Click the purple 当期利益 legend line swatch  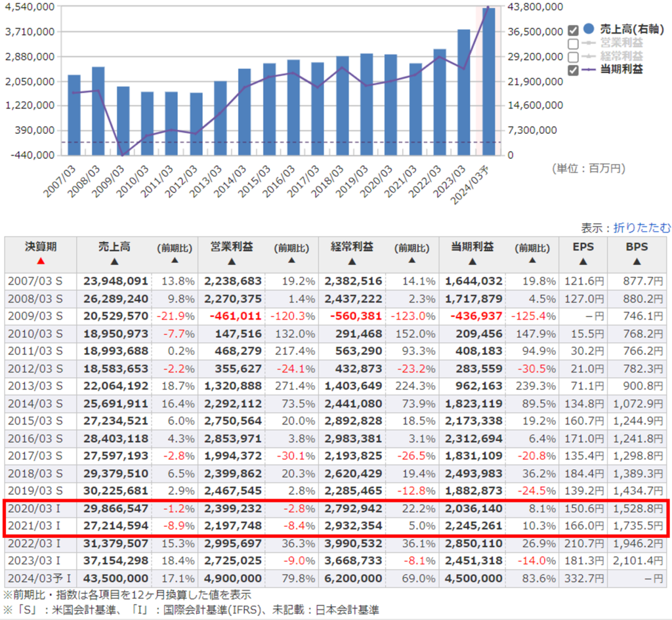589,70
